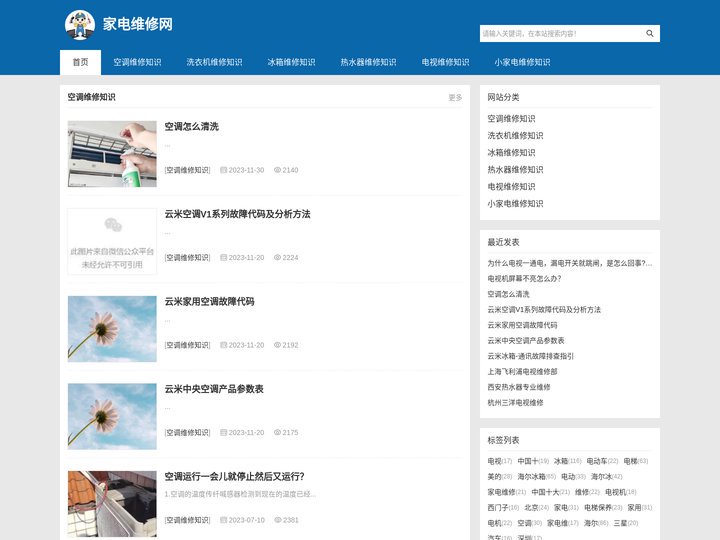The width and height of the screenshot is (720, 540).
Task: Click the eye views icon beside 2140
Action: (277, 170)
